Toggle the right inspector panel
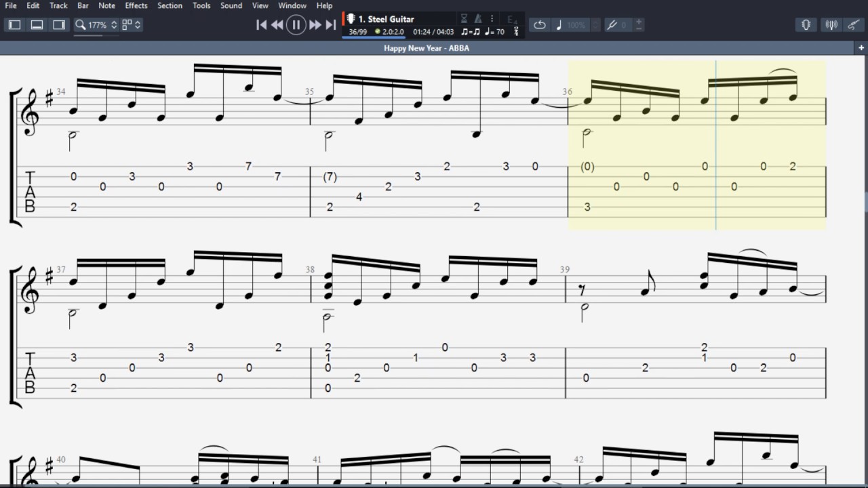 (59, 25)
